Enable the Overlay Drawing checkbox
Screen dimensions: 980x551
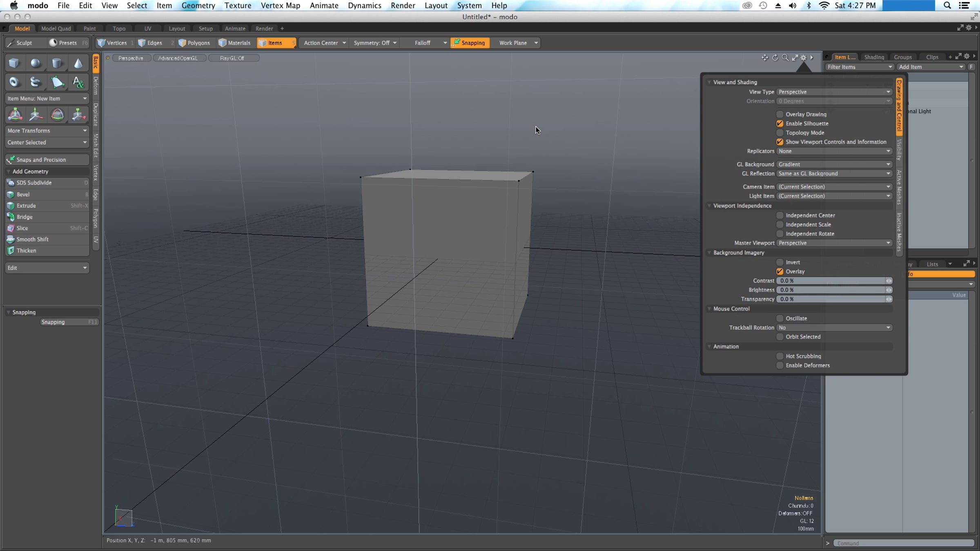pos(780,114)
